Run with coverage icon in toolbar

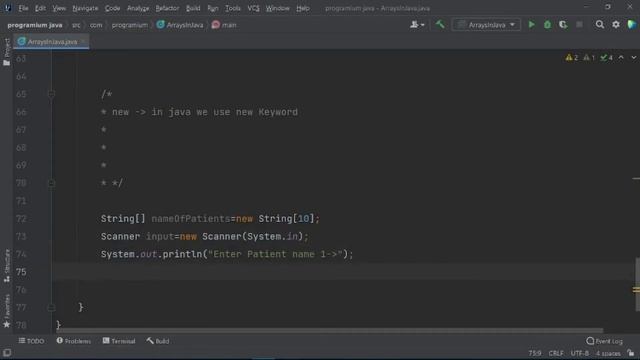point(563,25)
